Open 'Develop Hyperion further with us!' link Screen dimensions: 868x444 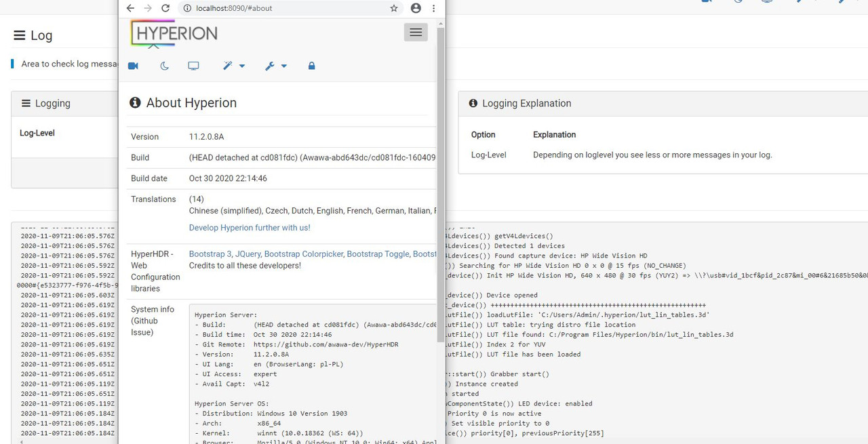point(250,228)
